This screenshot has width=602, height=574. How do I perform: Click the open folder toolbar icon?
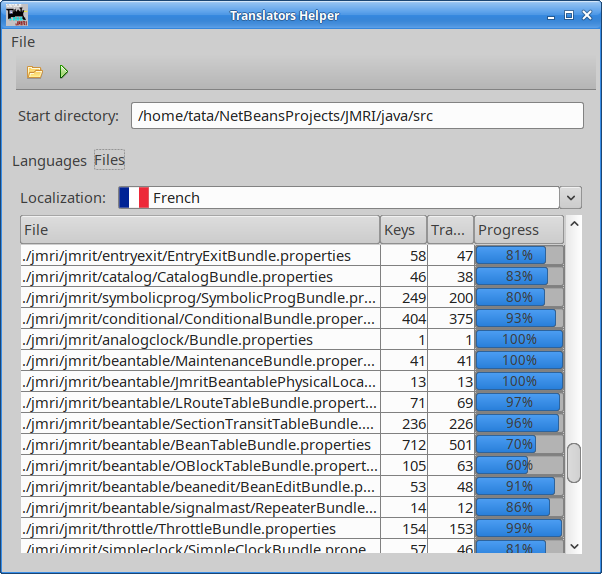[x=35, y=72]
